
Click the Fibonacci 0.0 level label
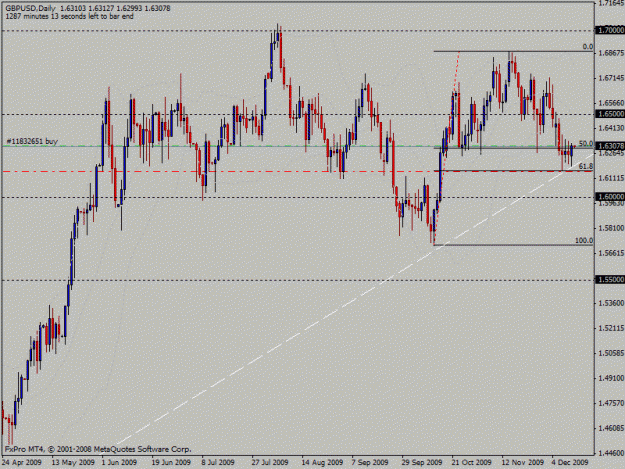click(x=588, y=47)
